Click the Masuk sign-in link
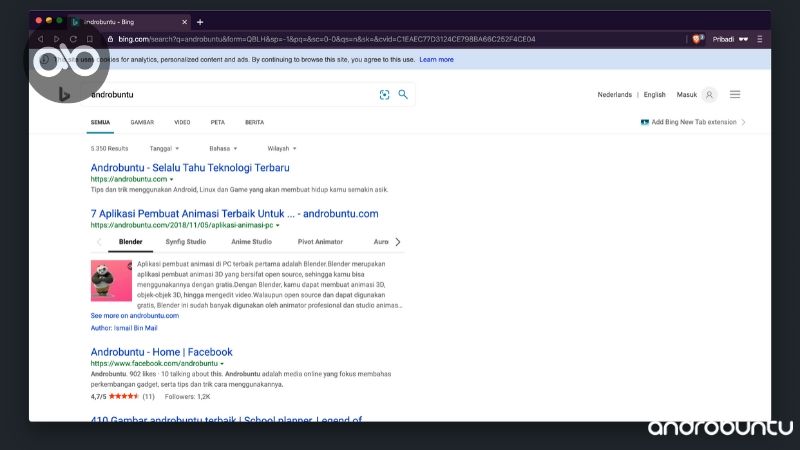Image resolution: width=800 pixels, height=450 pixels. pos(686,94)
